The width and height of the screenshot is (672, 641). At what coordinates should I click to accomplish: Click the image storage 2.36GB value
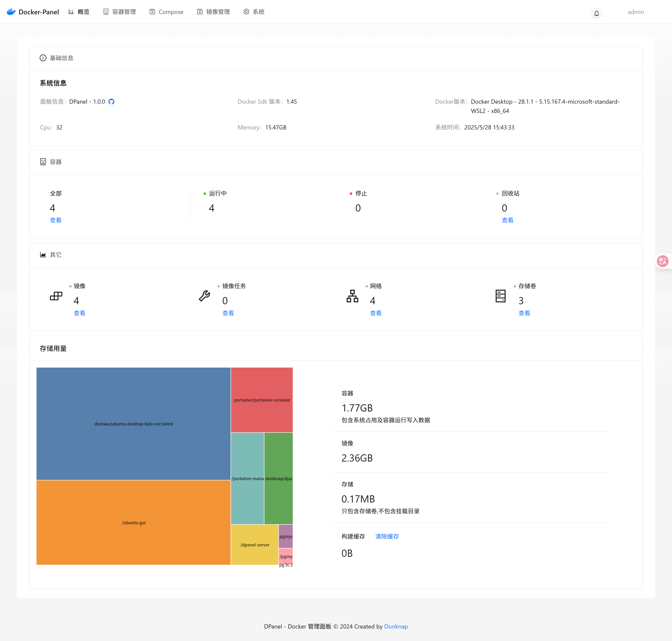357,458
